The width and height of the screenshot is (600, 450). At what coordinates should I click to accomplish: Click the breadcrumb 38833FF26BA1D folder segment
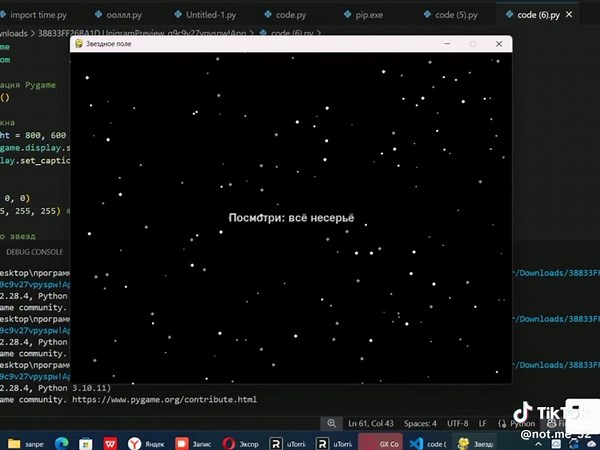coord(142,33)
